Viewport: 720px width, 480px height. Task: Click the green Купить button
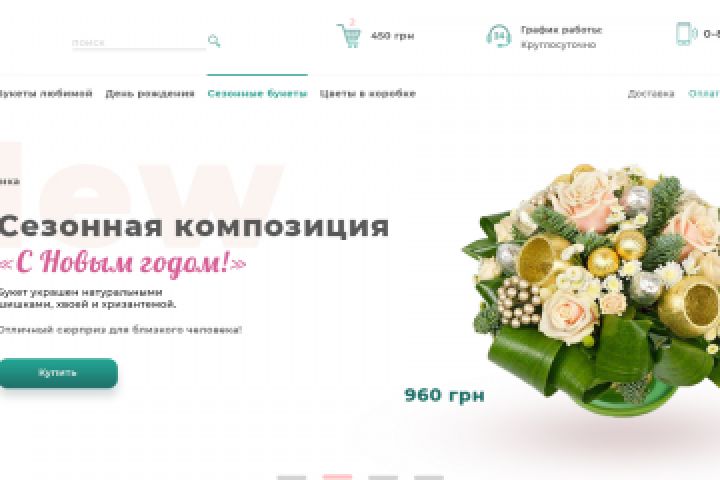tap(58, 373)
